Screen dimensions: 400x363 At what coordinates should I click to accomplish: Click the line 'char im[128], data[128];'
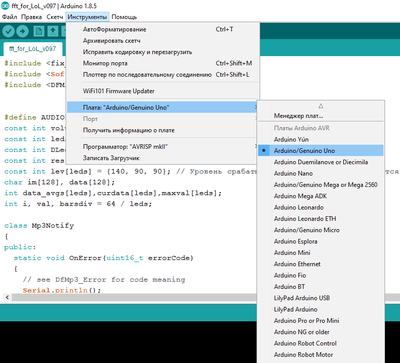[x=60, y=182]
